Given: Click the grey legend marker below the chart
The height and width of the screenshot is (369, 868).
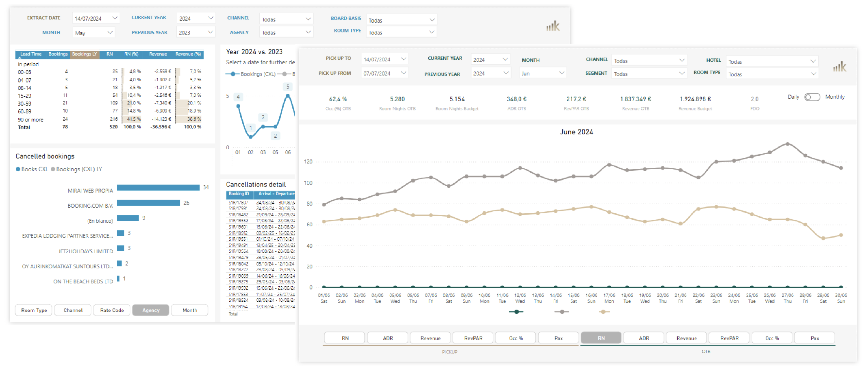Looking at the screenshot, I should 561,312.
